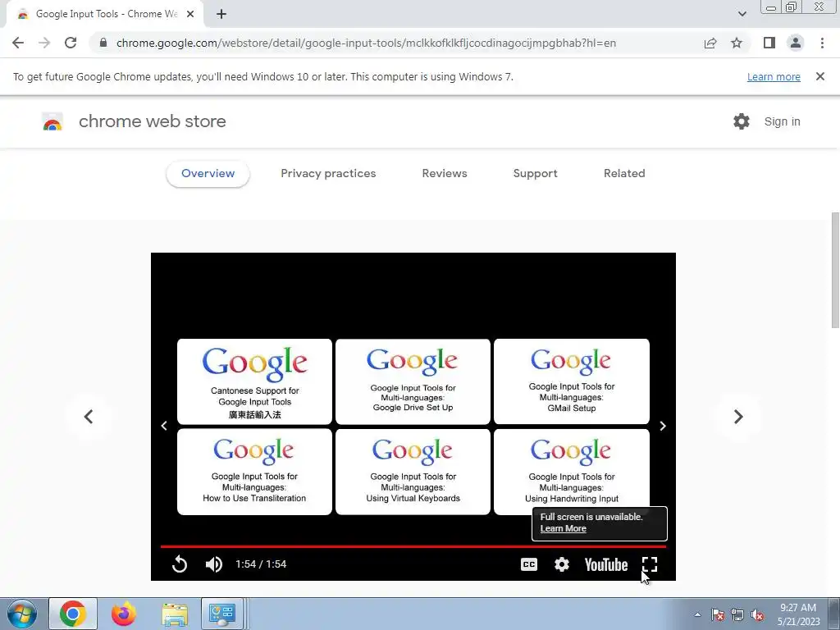The height and width of the screenshot is (630, 840).
Task: Expand the tab search dropdown arrow
Action: coord(742,14)
